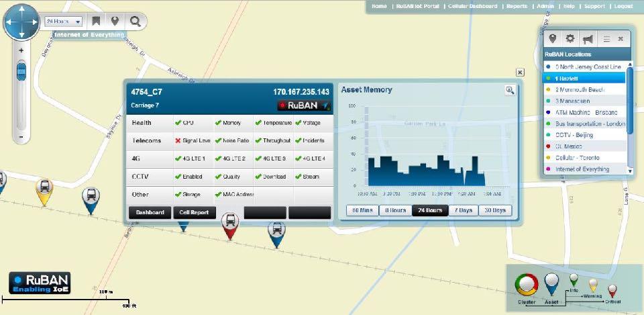Select CCTV - Beijing location

coord(585,135)
